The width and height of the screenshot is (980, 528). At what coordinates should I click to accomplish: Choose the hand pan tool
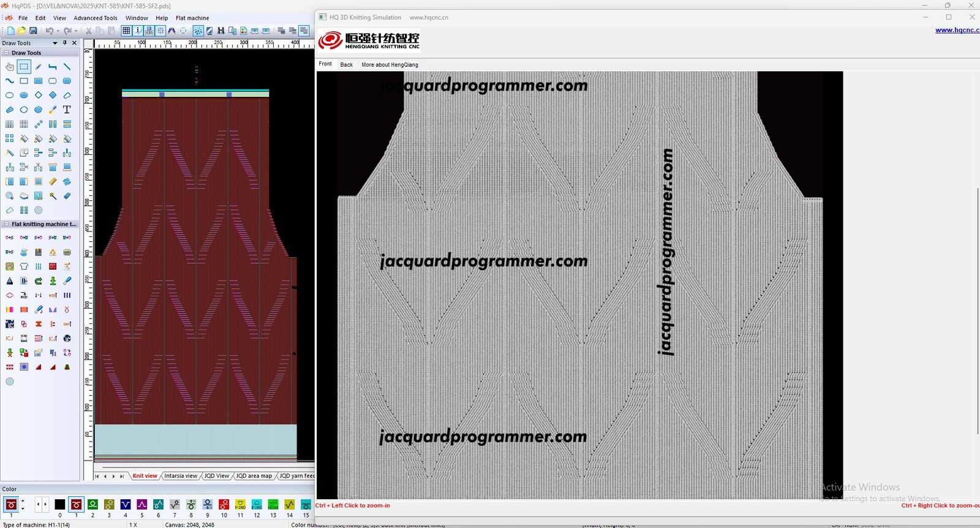[x=10, y=66]
